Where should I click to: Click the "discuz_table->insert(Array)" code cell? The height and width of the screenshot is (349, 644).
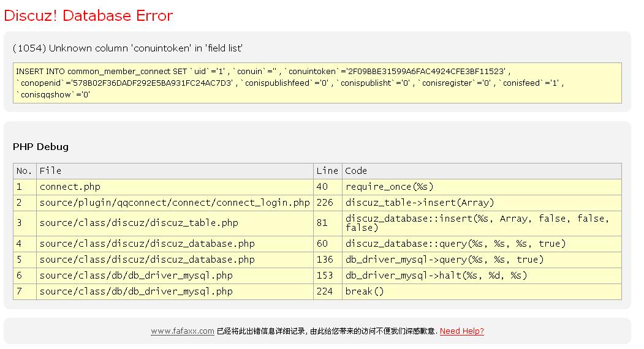(419, 203)
